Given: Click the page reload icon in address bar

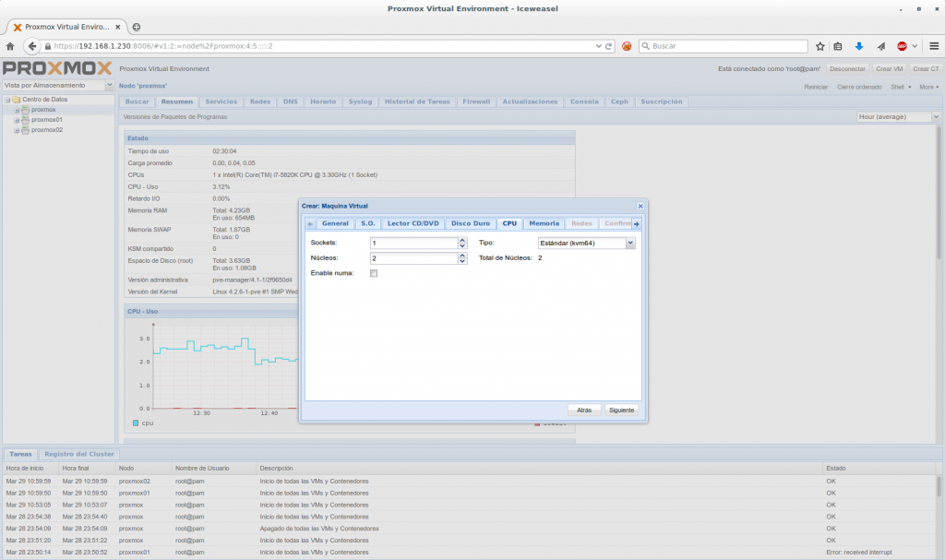Looking at the screenshot, I should [609, 46].
